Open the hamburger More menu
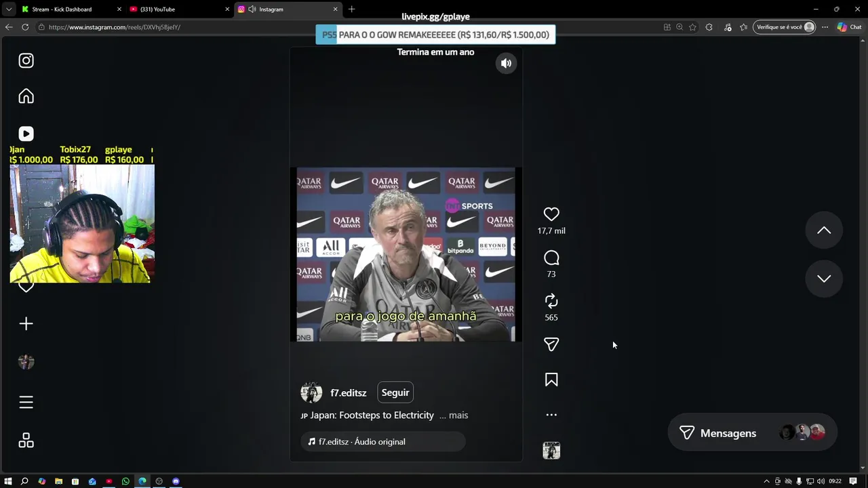Viewport: 868px width, 488px height. point(26,403)
